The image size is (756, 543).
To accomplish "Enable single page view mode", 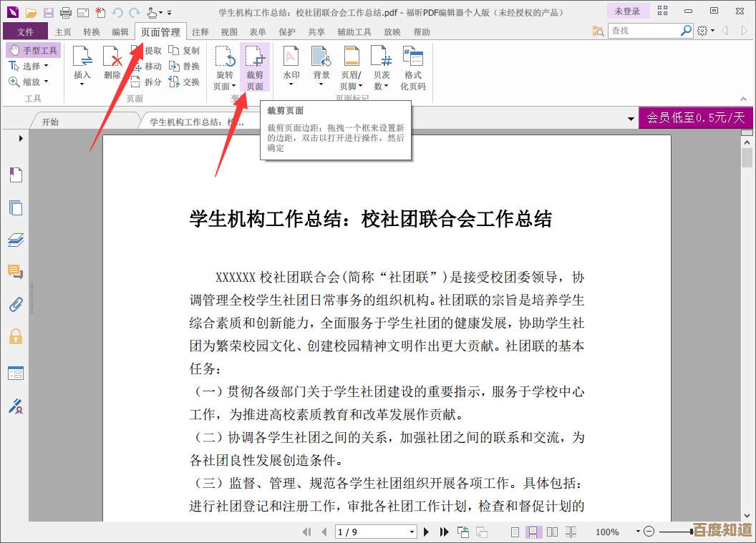I will 515,532.
